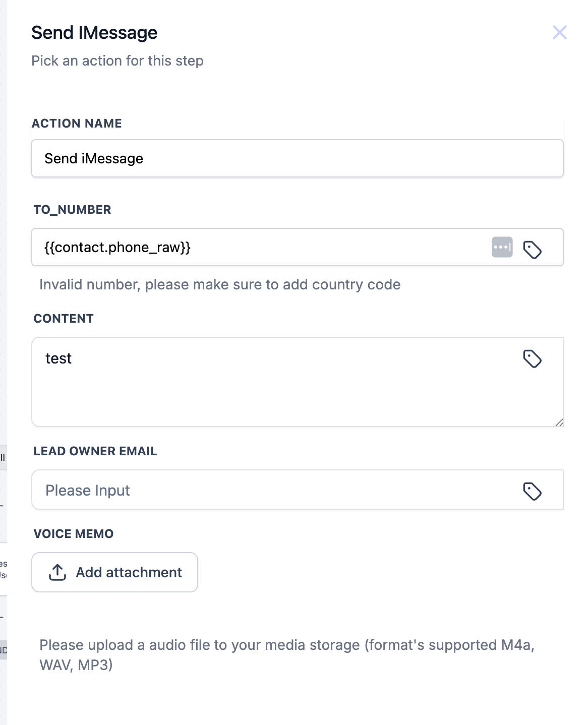
Task: Click the CONTENT field label
Action: tap(64, 319)
